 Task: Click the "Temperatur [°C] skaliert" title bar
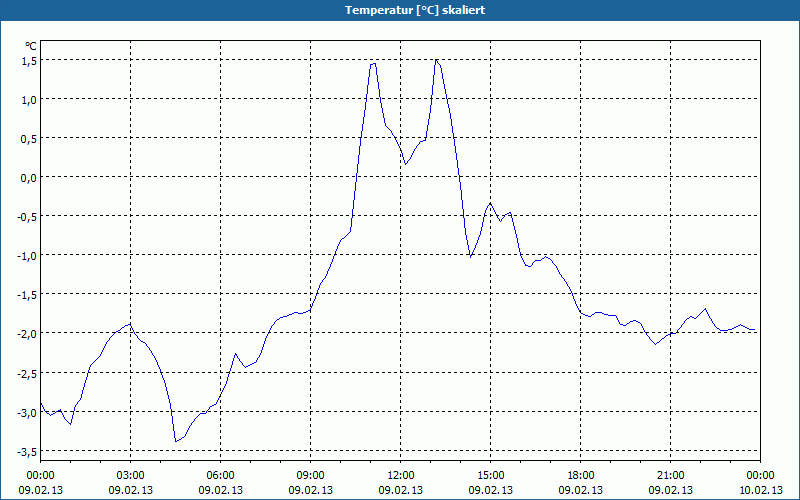pos(400,10)
